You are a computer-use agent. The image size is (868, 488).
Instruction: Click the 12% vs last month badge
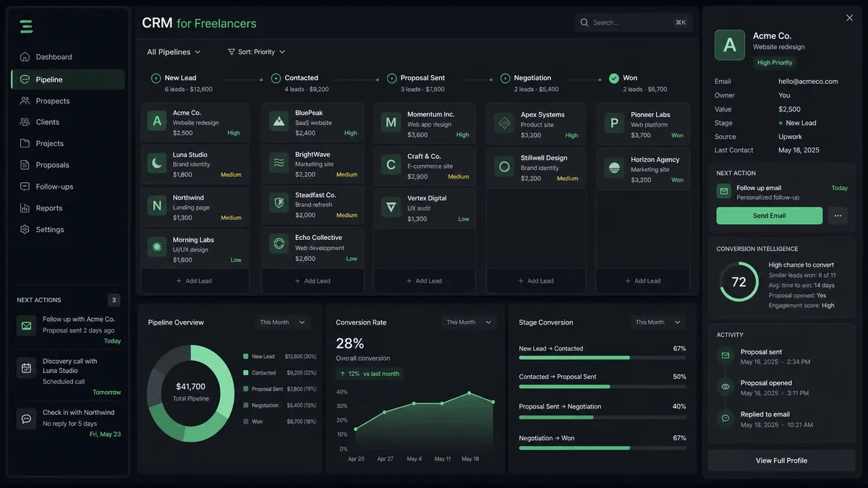coord(370,374)
